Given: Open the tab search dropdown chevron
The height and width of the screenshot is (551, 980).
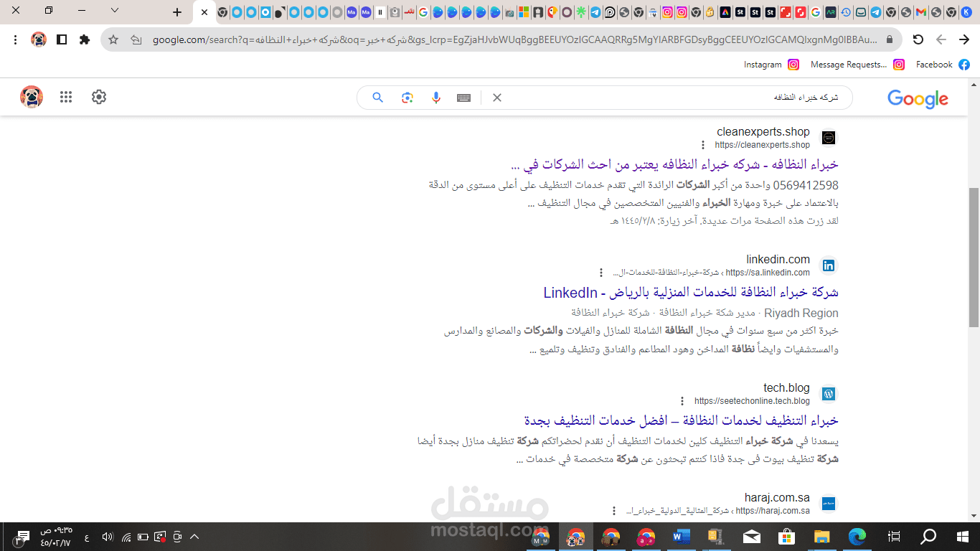Looking at the screenshot, I should tap(115, 10).
